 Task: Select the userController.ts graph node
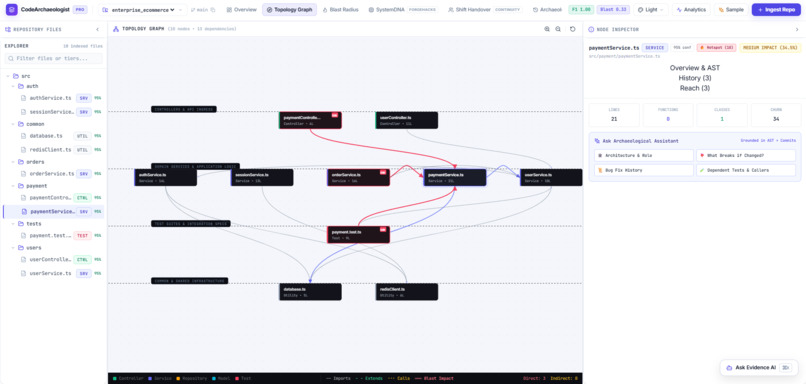[407, 120]
